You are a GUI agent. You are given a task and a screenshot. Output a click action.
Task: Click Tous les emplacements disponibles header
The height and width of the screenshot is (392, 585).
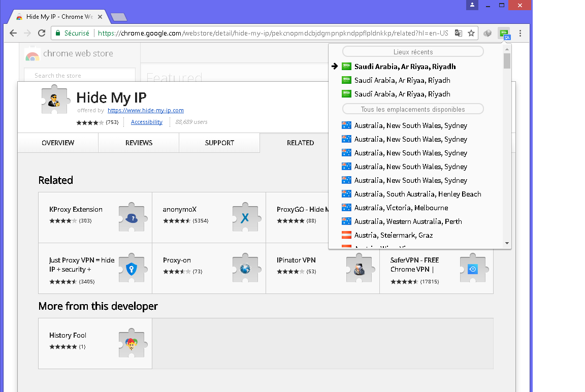pos(413,109)
